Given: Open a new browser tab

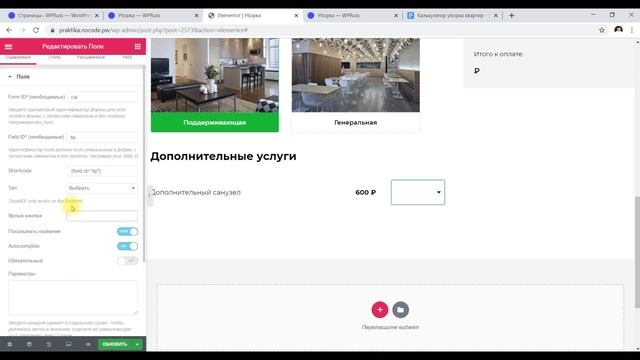Looking at the screenshot, I should [511, 16].
